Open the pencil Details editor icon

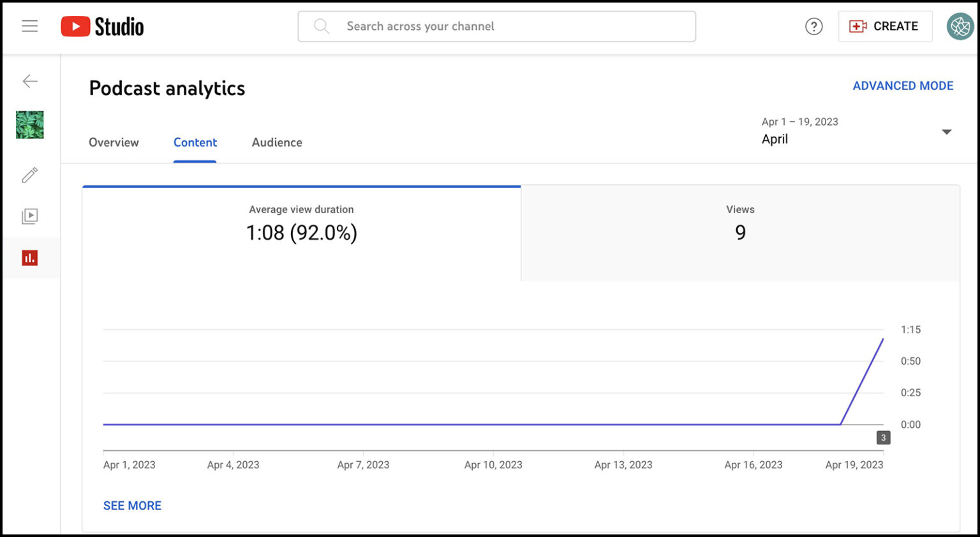pos(30,175)
